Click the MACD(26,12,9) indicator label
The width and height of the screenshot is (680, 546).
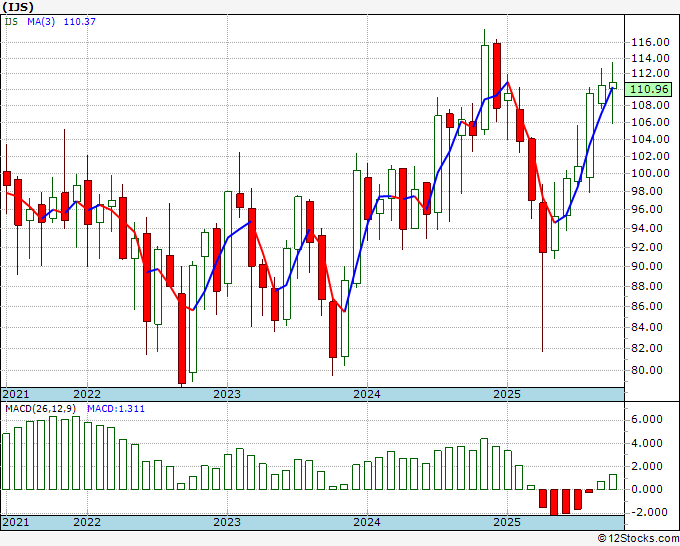pos(40,409)
